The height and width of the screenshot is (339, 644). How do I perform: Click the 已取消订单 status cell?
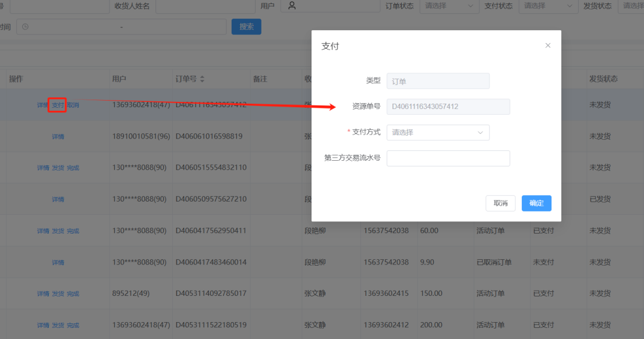coord(494,262)
